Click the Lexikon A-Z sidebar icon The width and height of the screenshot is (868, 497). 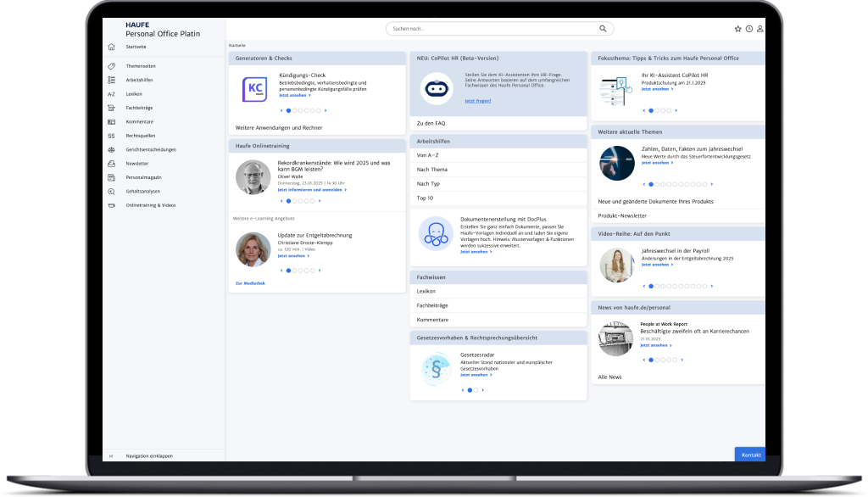(111, 94)
